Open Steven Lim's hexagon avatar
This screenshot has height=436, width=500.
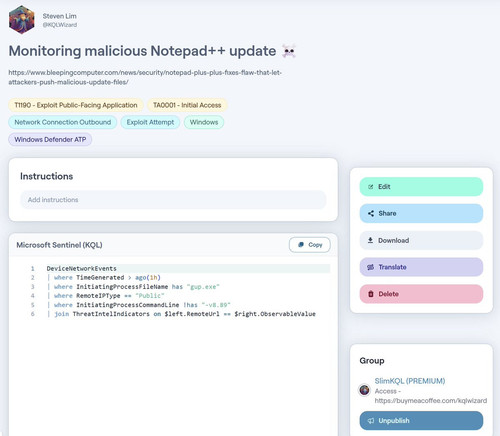click(22, 19)
